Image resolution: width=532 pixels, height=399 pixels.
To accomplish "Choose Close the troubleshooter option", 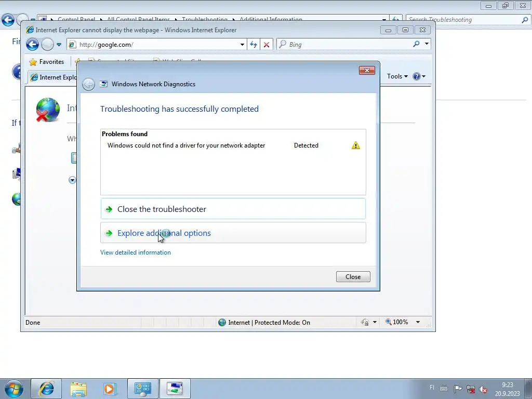I will point(233,209).
